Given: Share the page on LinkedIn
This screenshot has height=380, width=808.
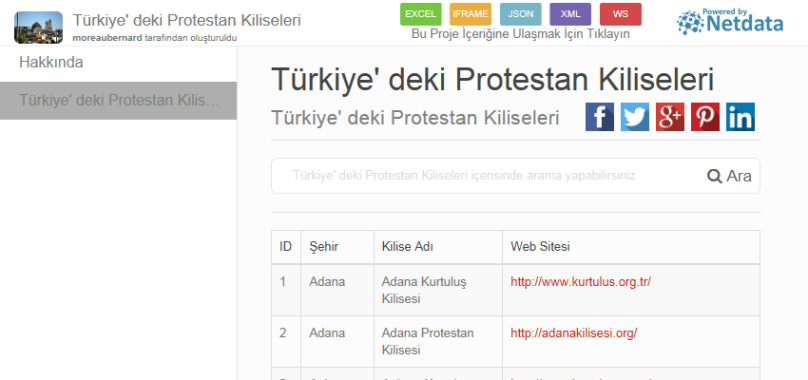Looking at the screenshot, I should [740, 117].
